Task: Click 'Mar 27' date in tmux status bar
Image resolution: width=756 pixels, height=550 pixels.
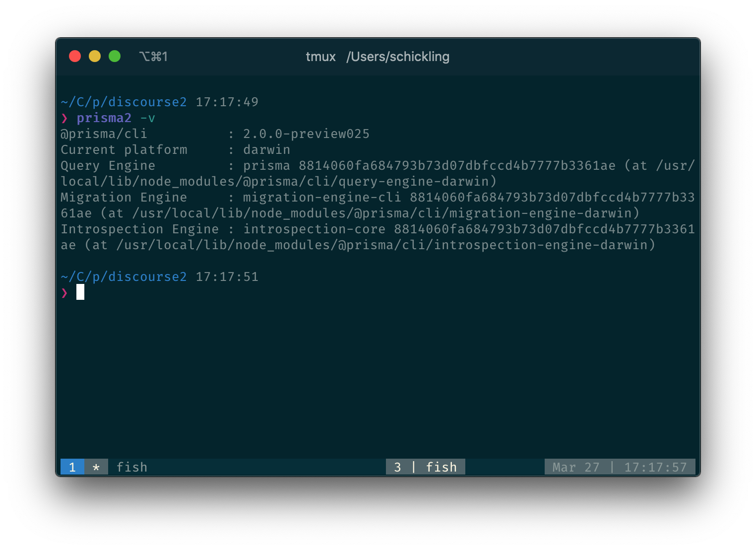Action: tap(576, 467)
